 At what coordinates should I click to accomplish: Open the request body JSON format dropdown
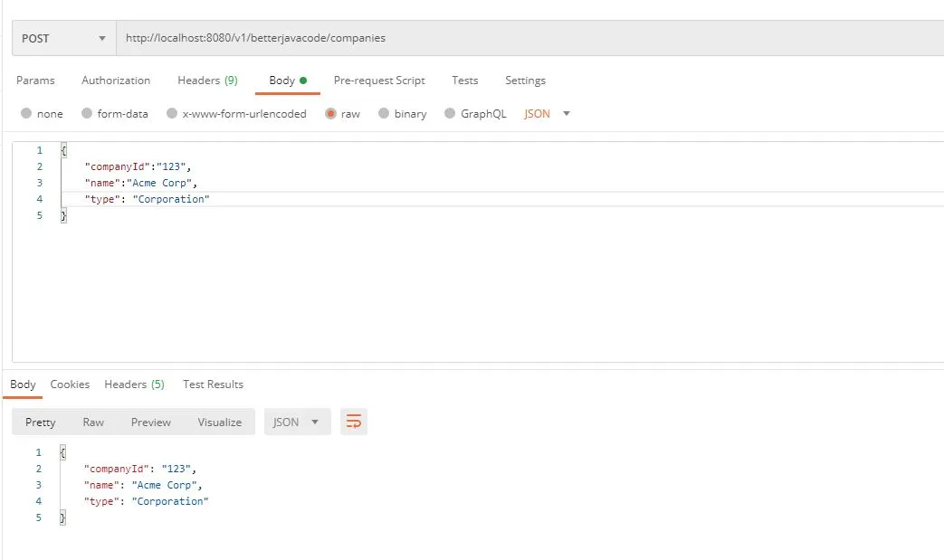tap(542, 113)
